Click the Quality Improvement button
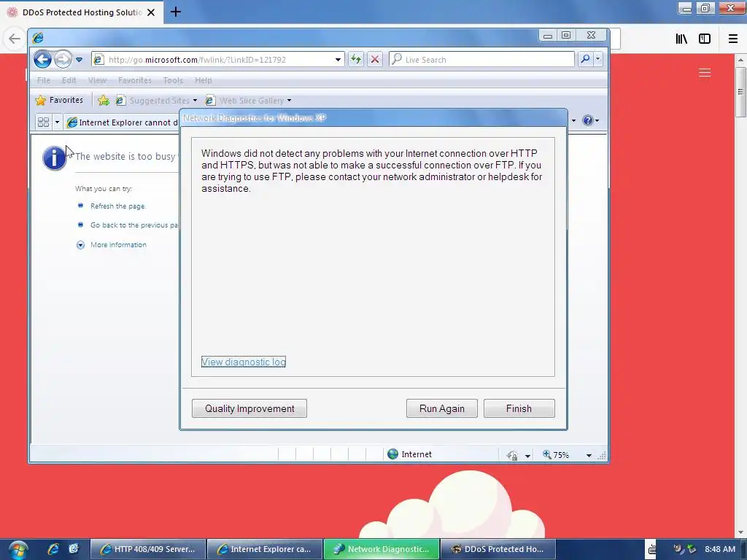The width and height of the screenshot is (747, 560). [x=249, y=408]
